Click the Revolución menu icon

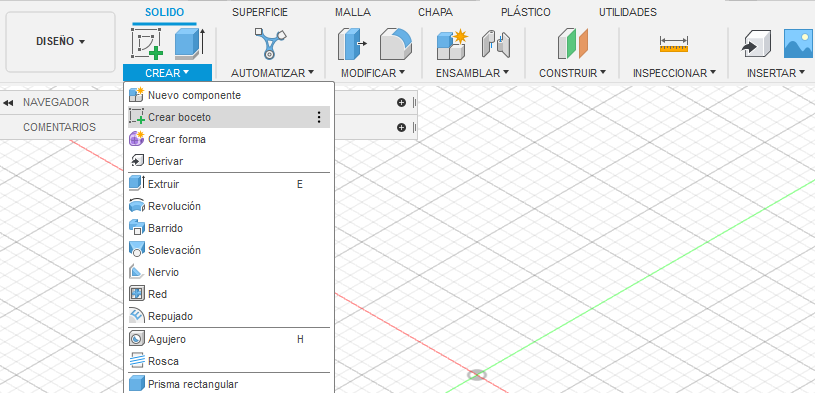pyautogui.click(x=136, y=206)
